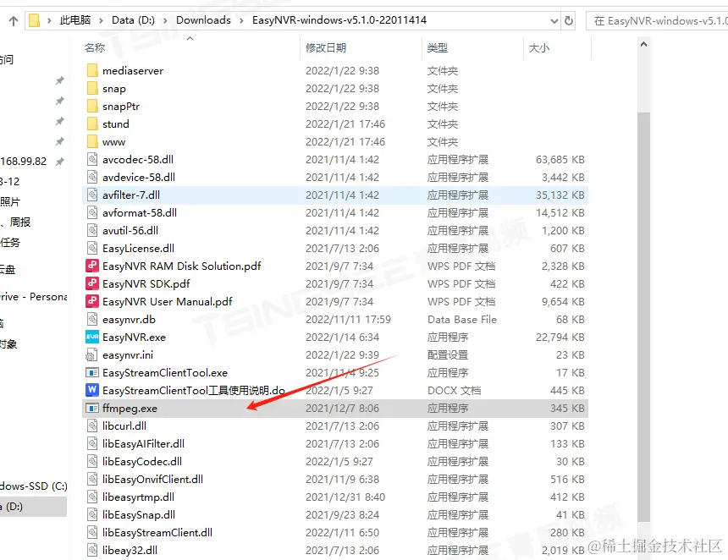Click the 2022/11/11 17:59 date of easynvr.db
The image size is (728, 560).
(x=348, y=320)
